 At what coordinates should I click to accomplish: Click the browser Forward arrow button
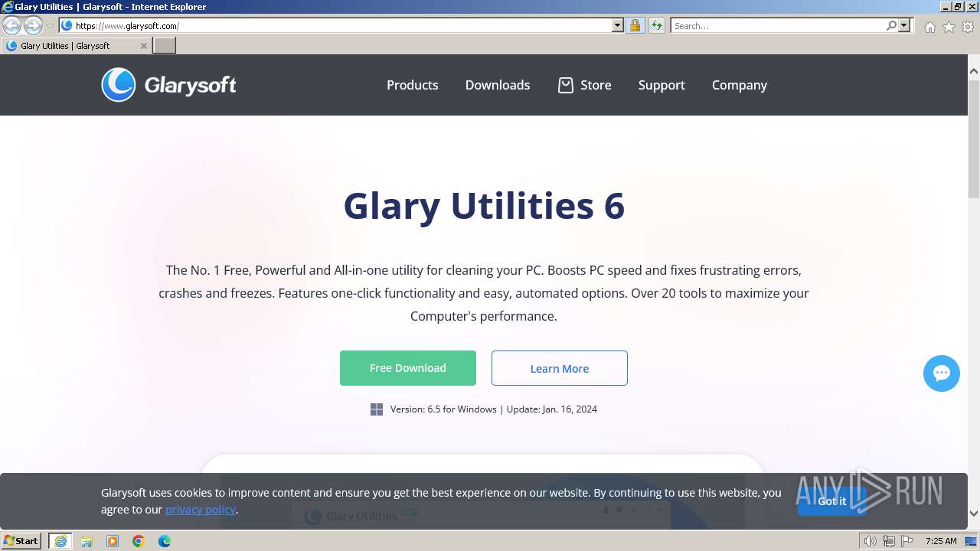pos(33,26)
